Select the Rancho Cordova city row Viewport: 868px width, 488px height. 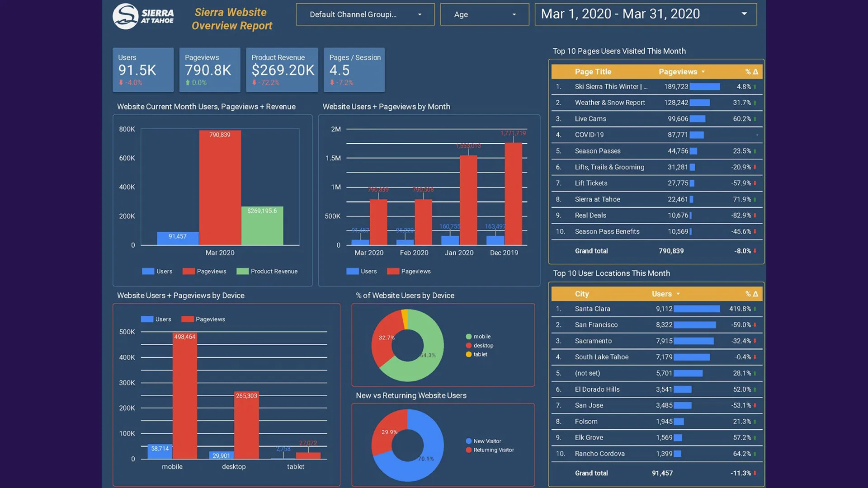(656, 454)
